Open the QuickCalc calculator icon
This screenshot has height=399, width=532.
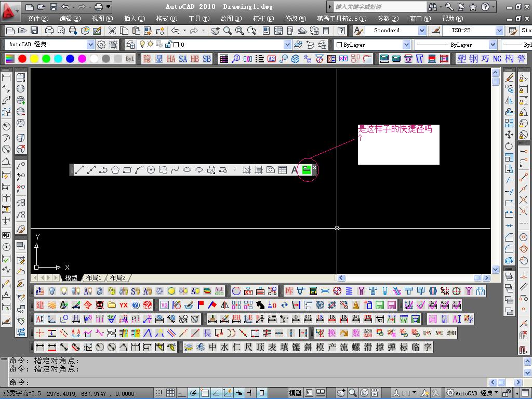tap(326, 31)
